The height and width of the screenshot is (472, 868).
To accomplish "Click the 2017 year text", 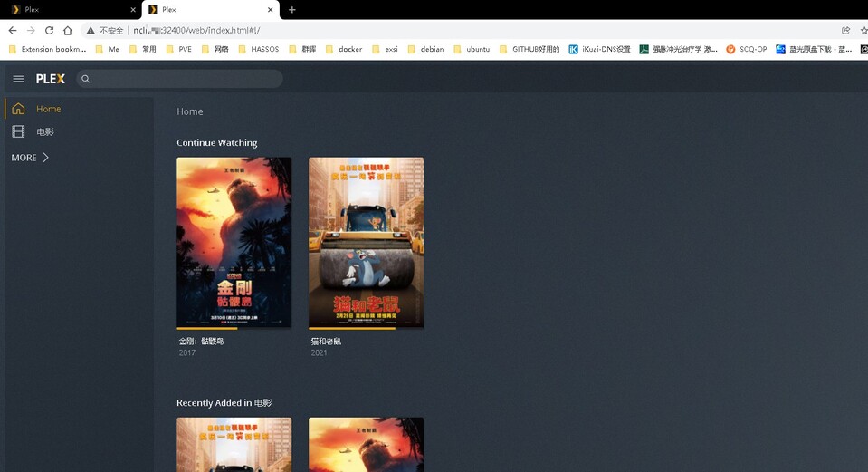I will (x=187, y=353).
